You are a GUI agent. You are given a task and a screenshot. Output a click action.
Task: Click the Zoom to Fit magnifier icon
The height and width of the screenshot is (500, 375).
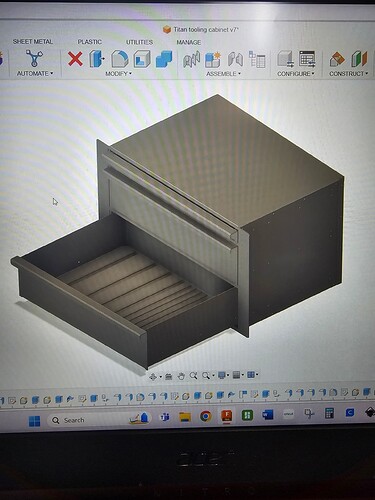[x=206, y=376]
